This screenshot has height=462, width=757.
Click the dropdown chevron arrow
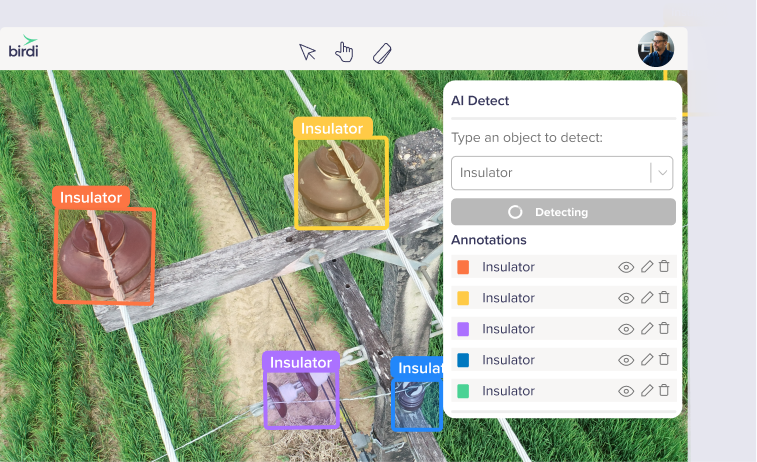pos(662,173)
